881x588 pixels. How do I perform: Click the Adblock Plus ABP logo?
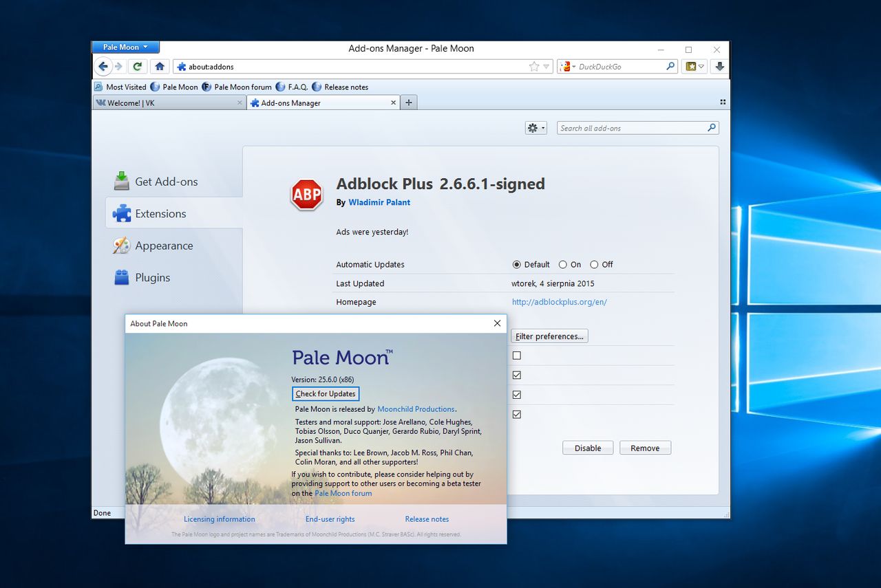[x=307, y=195]
